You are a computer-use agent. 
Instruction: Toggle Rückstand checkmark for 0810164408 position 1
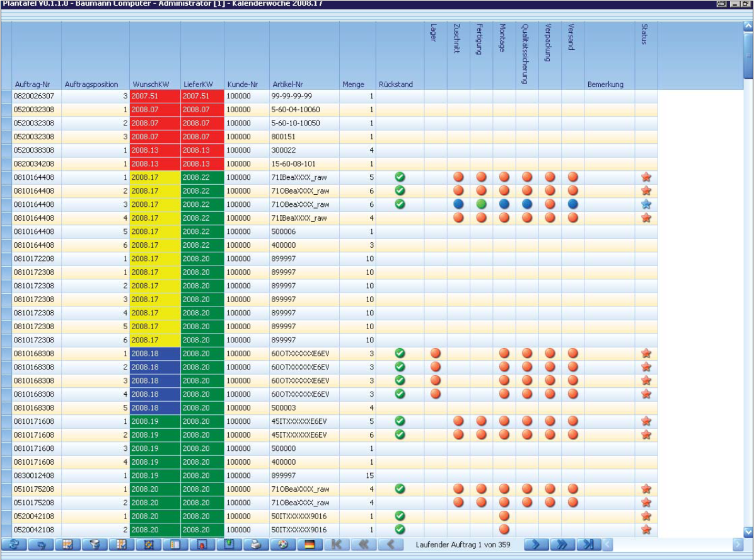pyautogui.click(x=400, y=177)
